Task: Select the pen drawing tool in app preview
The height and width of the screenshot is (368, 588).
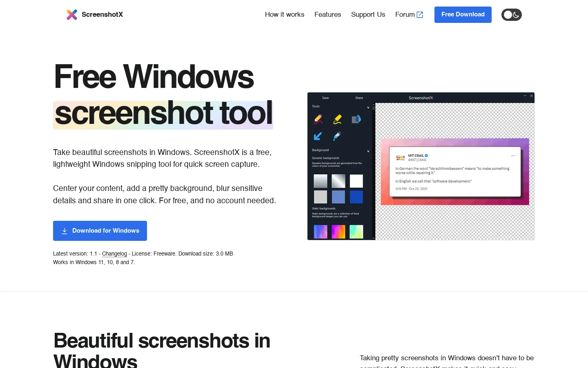Action: tap(318, 119)
